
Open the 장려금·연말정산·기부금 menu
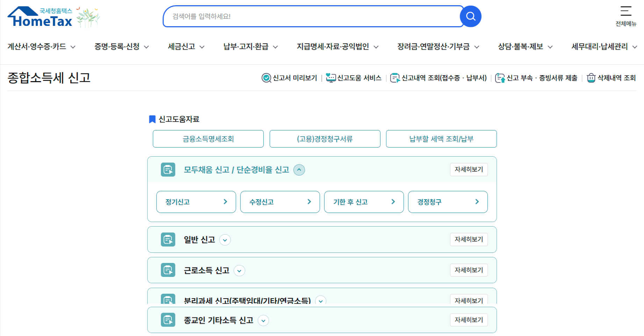pyautogui.click(x=435, y=47)
